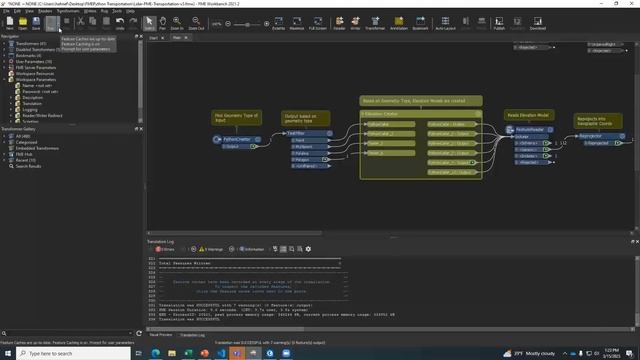Select Workspace Resources in Navigator
The height and width of the screenshot is (360, 640).
pyautogui.click(x=35, y=73)
